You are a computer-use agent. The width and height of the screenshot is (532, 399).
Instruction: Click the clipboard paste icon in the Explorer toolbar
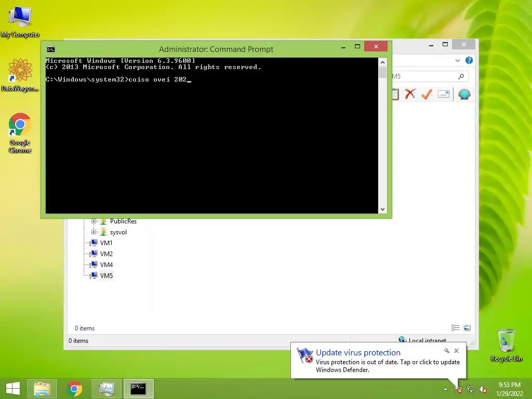[395, 94]
